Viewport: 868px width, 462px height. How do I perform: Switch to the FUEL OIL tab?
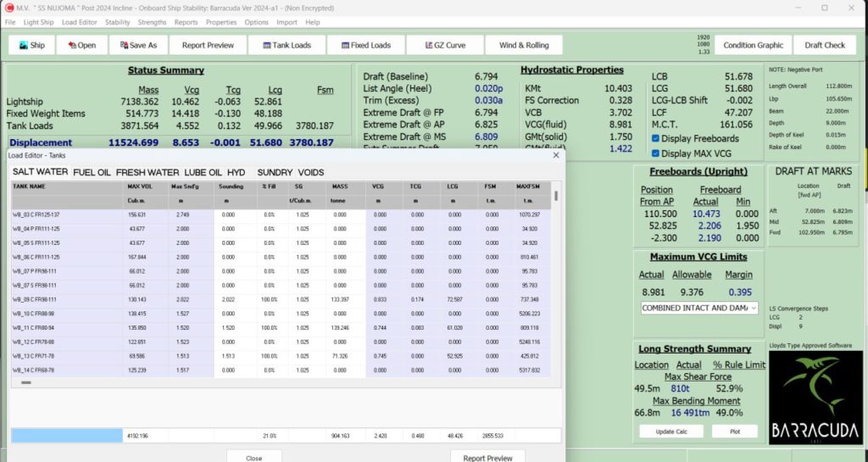point(92,173)
